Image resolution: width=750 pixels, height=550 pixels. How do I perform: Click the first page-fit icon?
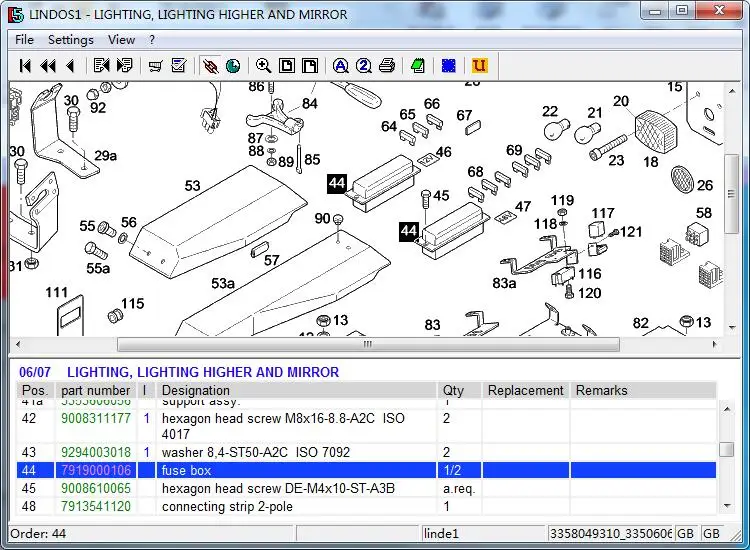tap(287, 66)
